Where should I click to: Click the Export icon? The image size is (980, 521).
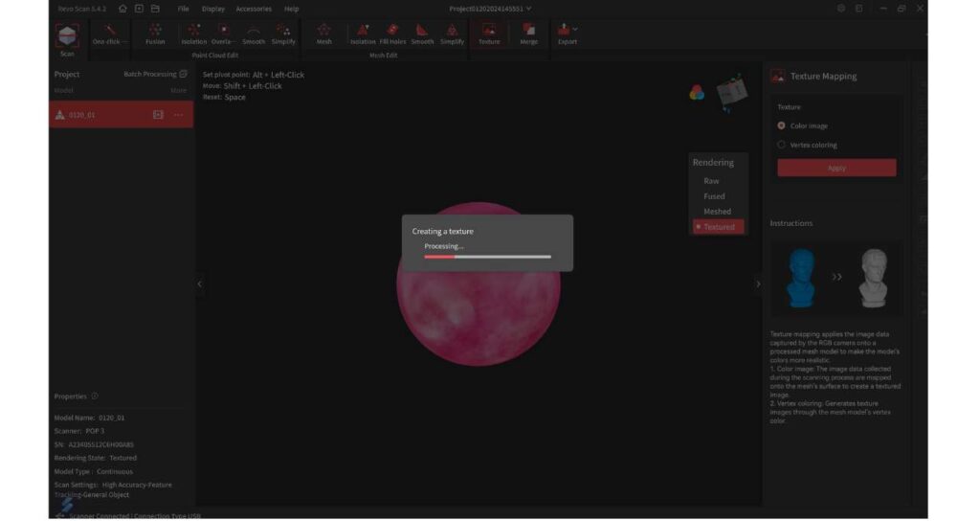point(564,30)
